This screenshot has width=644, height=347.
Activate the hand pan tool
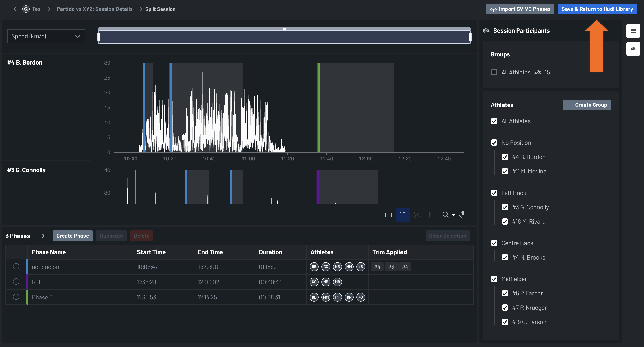[463, 215]
